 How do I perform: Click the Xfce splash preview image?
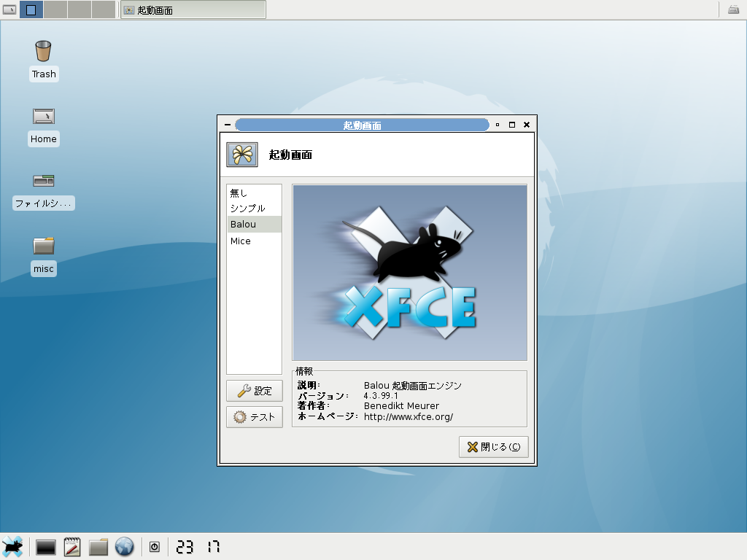click(410, 273)
